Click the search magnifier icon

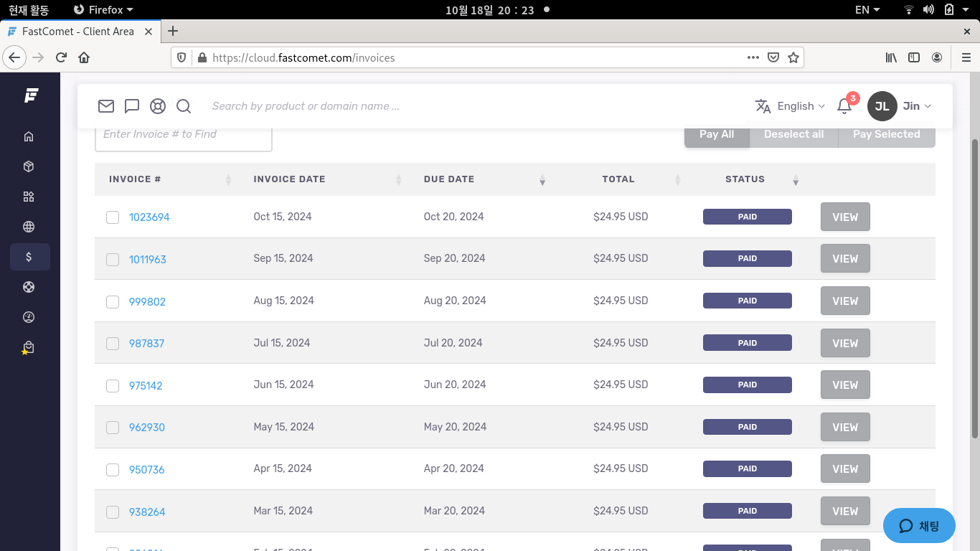pyautogui.click(x=184, y=106)
